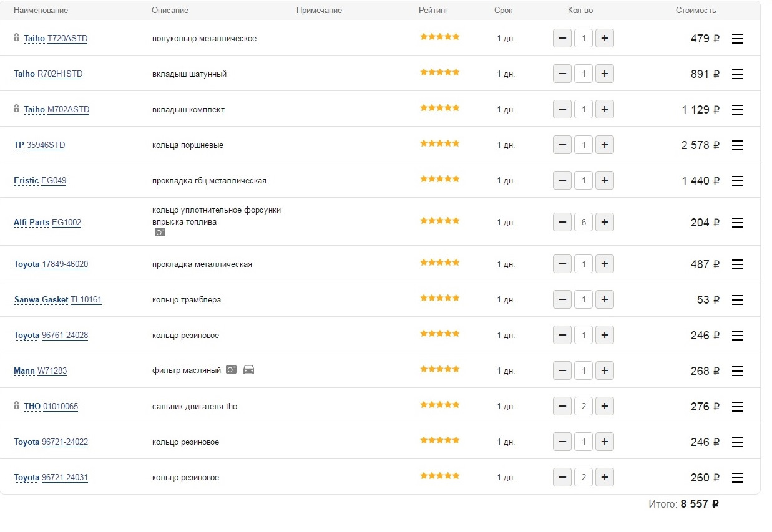The width and height of the screenshot is (772, 532).
Task: Expand options menu for Mann W71283 row
Action: (x=737, y=371)
